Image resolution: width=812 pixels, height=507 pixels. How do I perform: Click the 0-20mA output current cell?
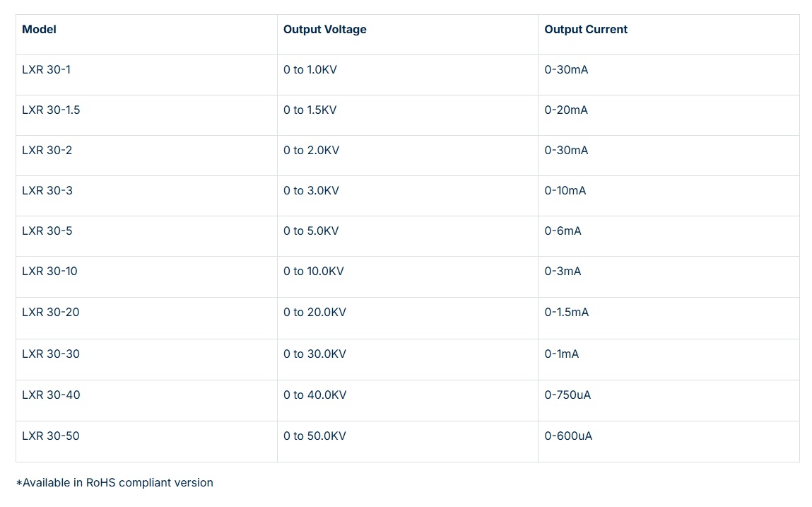[x=566, y=110]
